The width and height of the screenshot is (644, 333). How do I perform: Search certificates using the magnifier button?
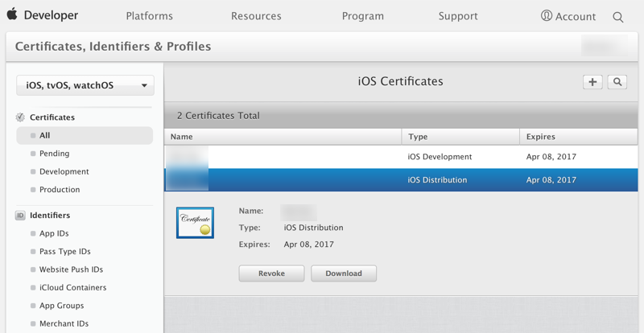(x=617, y=82)
